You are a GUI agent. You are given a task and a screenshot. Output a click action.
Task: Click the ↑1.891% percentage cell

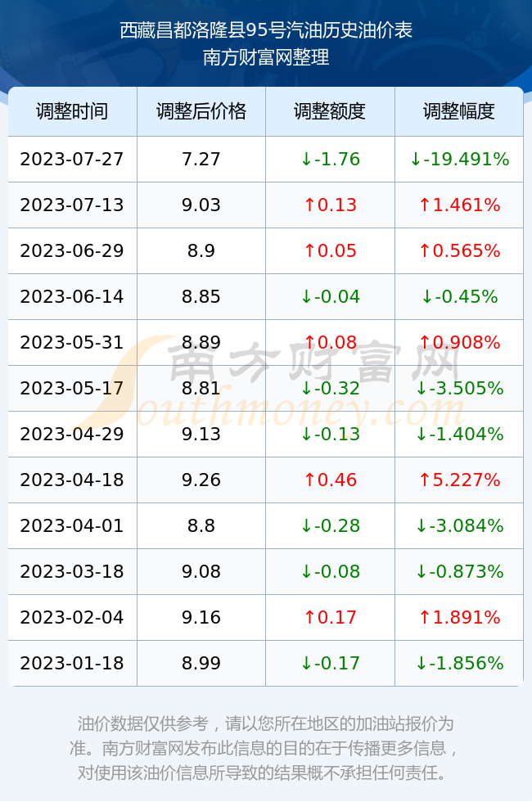(459, 617)
